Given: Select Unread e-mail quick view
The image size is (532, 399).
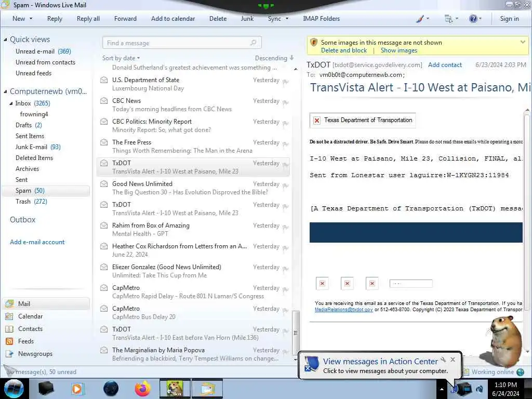Looking at the screenshot, I should point(43,51).
